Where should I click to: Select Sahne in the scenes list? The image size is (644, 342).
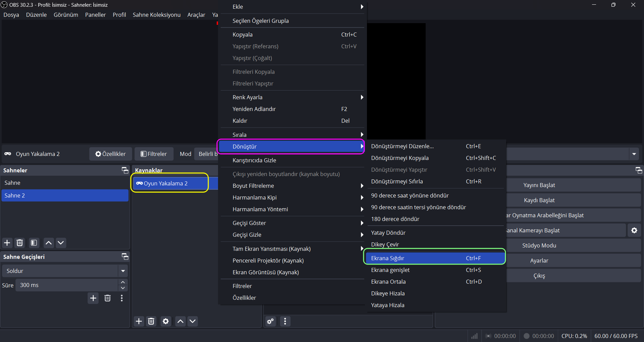click(x=65, y=183)
